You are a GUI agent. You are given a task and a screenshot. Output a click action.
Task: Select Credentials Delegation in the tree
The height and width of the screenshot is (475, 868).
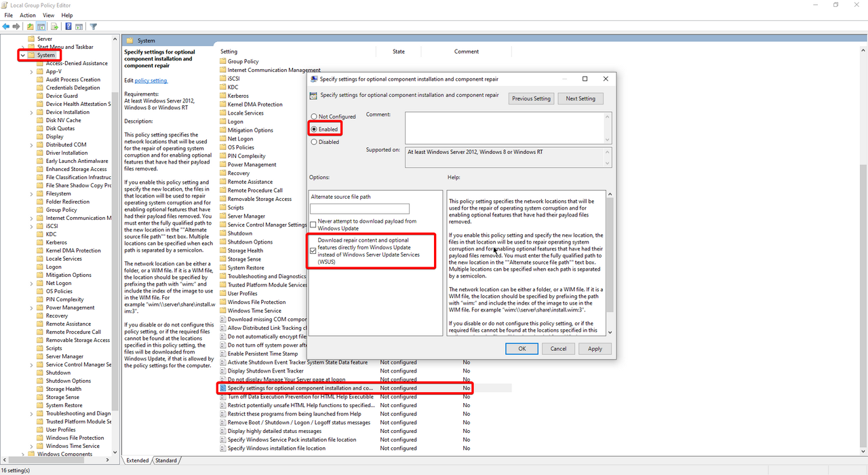(x=73, y=88)
